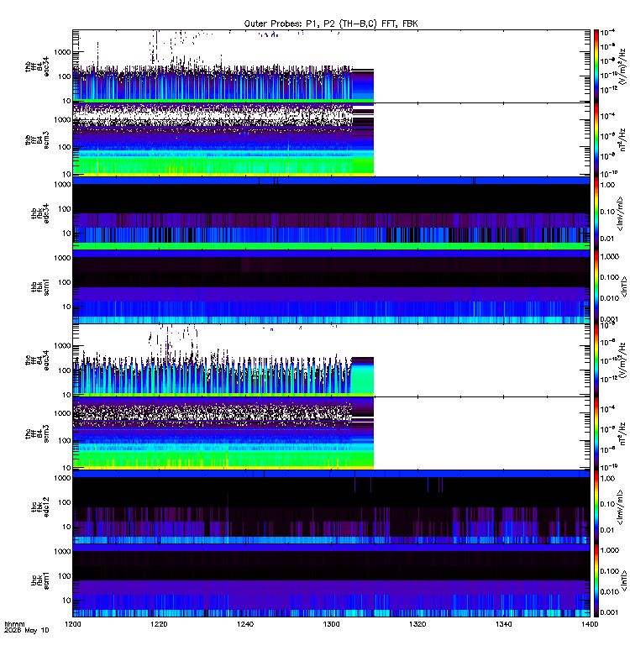Click the "thc fff 64 scm3" panel label
The width and height of the screenshot is (630, 672).
click(37, 433)
